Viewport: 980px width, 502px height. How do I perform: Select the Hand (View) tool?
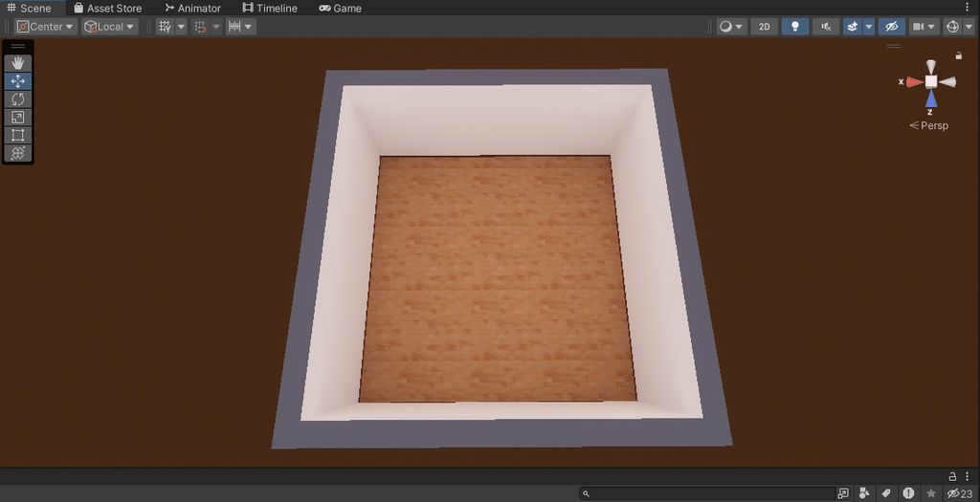click(17, 63)
